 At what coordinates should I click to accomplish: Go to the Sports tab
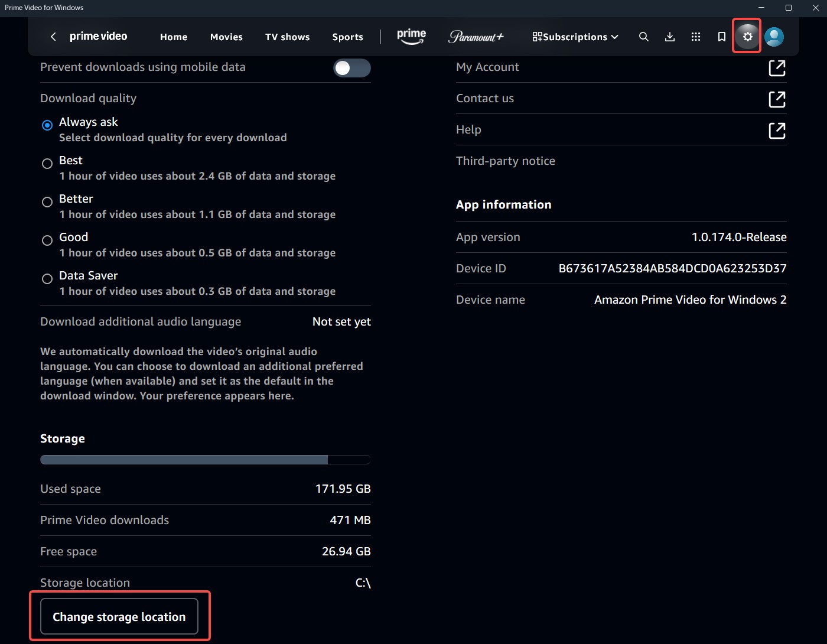[347, 37]
